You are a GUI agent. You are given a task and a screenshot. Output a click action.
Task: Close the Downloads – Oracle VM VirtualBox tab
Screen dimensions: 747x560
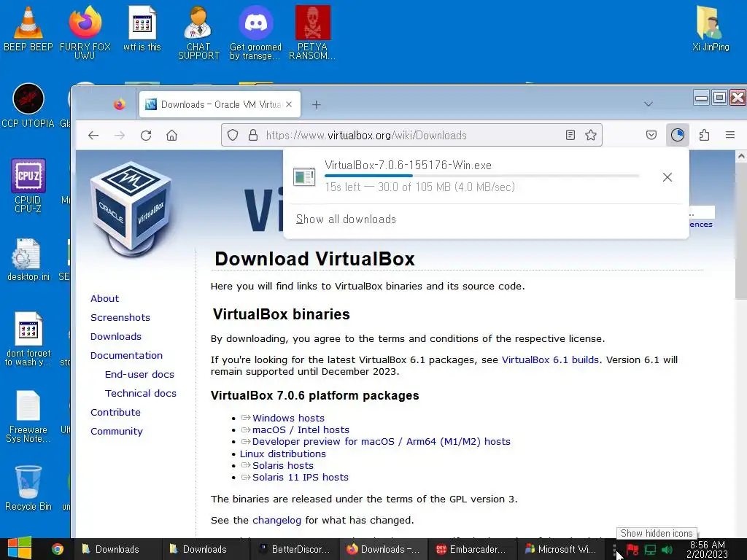289,104
